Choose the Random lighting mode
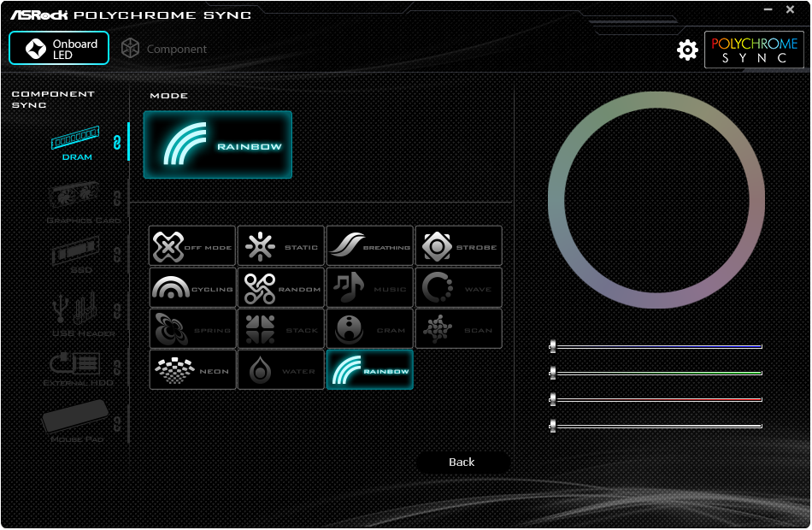812x530 pixels. click(x=281, y=287)
